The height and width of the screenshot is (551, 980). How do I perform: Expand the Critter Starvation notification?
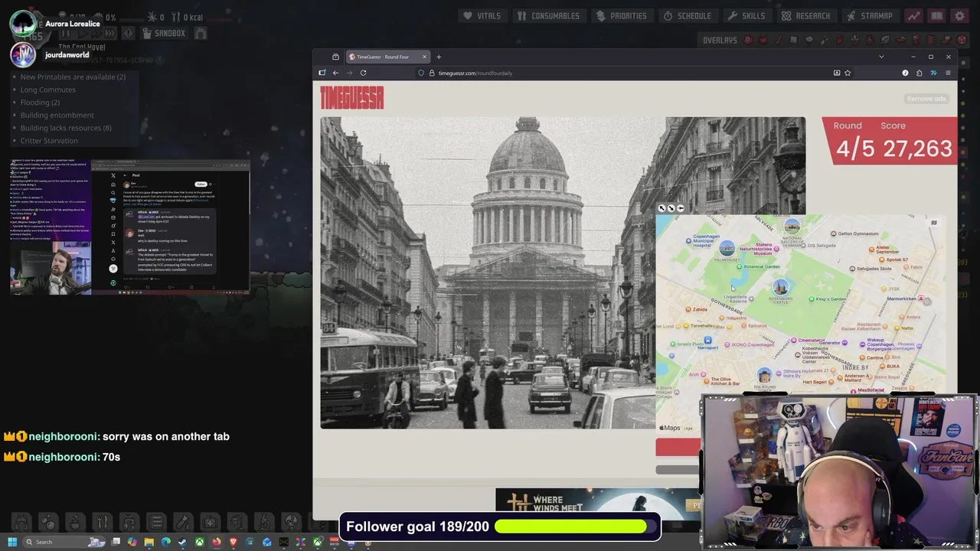click(49, 141)
